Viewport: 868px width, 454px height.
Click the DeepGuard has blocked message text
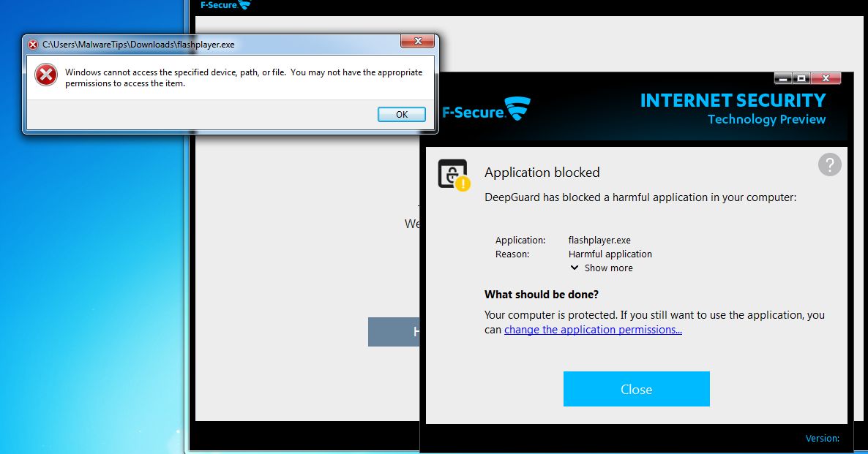click(640, 197)
